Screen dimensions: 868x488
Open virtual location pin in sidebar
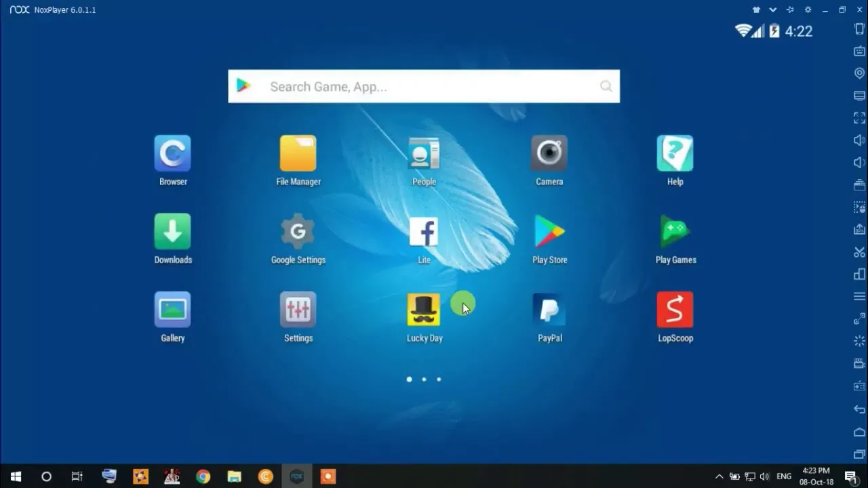tap(859, 73)
